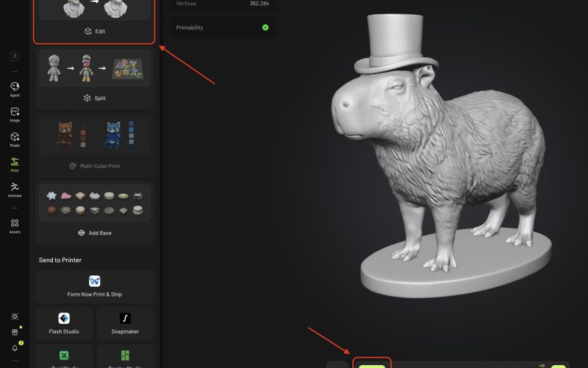Click the Edit label with cube icon
Image resolution: width=588 pixels, height=368 pixels.
(95, 31)
